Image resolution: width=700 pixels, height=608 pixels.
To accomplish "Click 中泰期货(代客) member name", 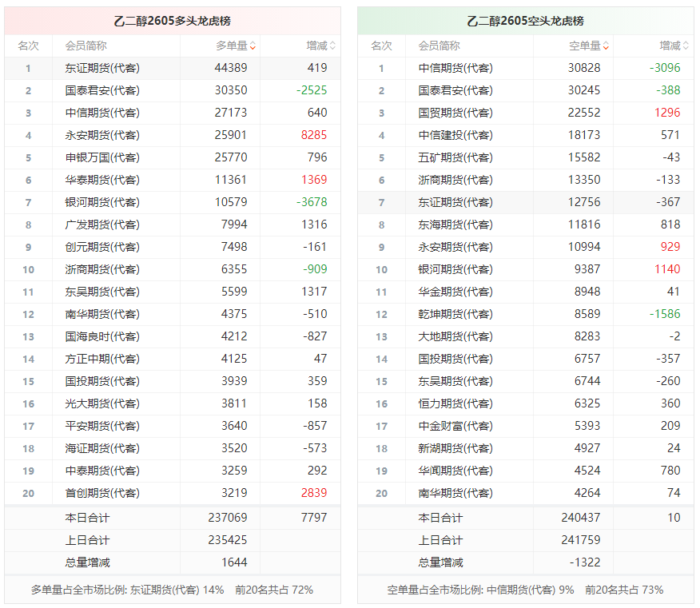I will coord(102,471).
